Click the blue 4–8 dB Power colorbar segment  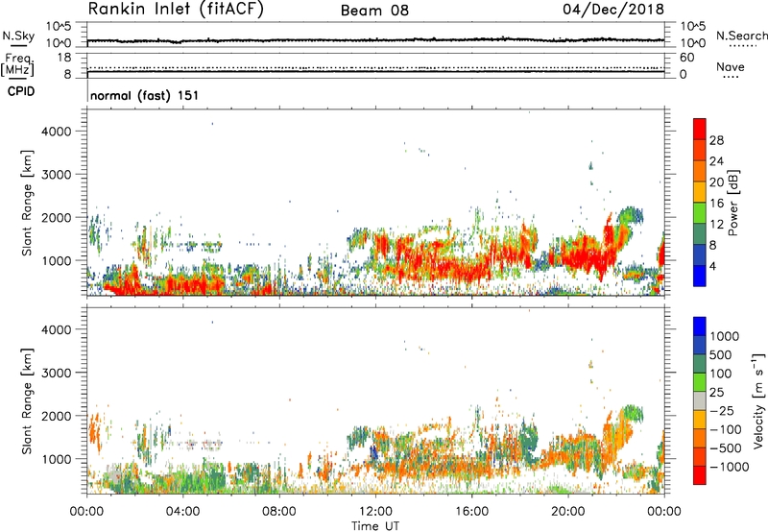tap(700, 255)
